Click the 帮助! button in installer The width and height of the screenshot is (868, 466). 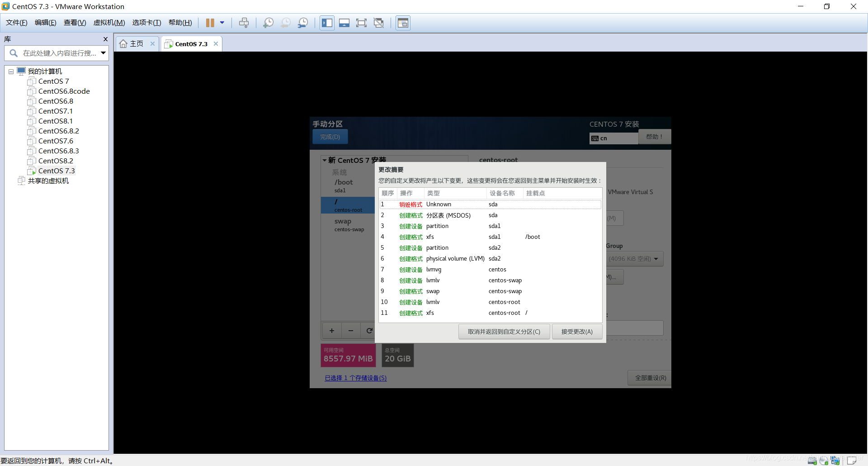(654, 137)
